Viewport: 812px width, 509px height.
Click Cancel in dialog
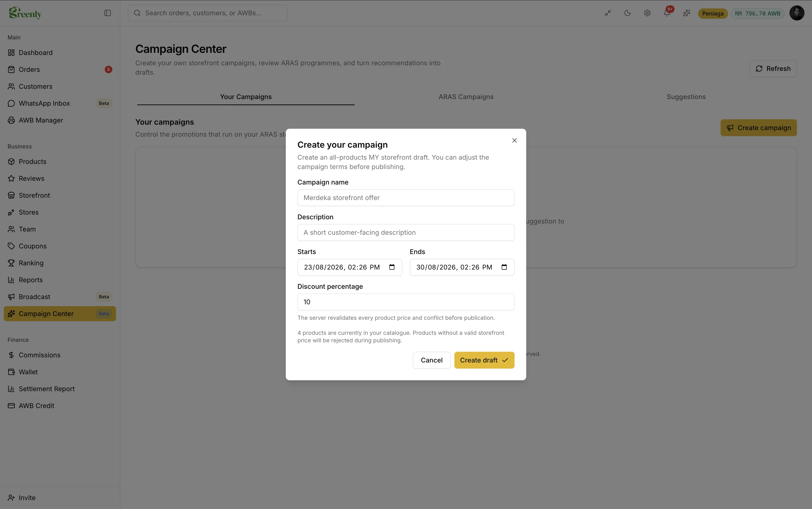coord(431,360)
